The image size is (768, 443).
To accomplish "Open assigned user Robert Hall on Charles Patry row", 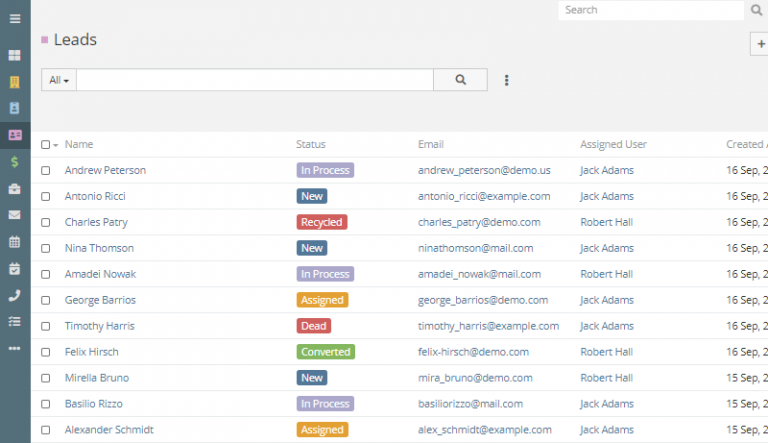I will point(606,222).
